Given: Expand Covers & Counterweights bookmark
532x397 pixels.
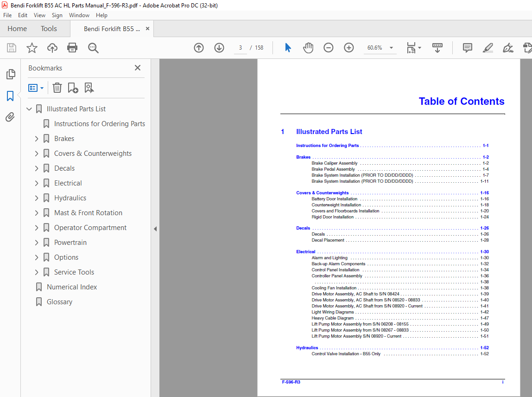Looking at the screenshot, I should point(37,154).
